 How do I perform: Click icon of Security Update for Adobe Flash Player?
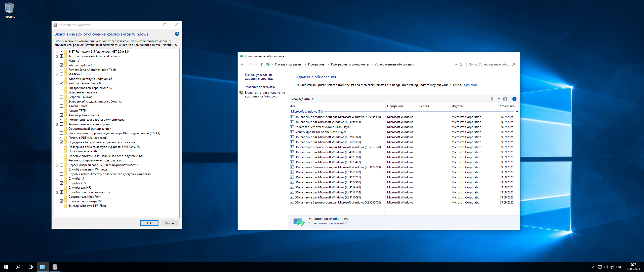[x=292, y=132]
